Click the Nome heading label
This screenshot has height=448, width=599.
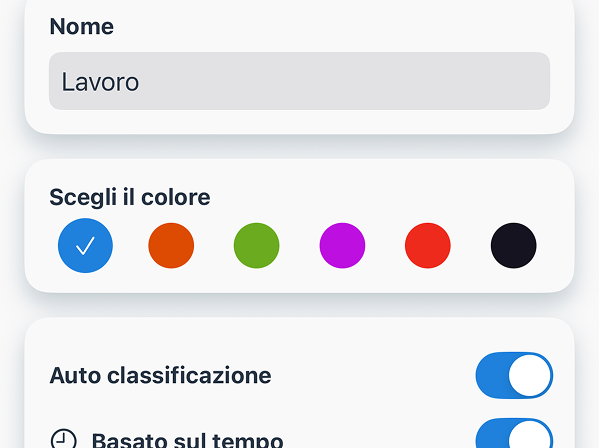82,26
